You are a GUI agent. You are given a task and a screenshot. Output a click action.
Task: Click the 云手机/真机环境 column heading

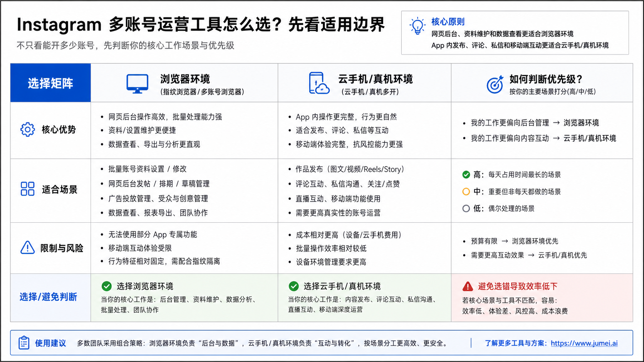tap(375, 79)
